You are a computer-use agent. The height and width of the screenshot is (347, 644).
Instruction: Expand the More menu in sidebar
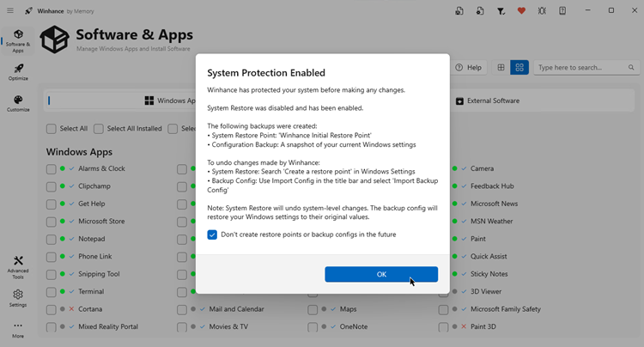point(18,329)
